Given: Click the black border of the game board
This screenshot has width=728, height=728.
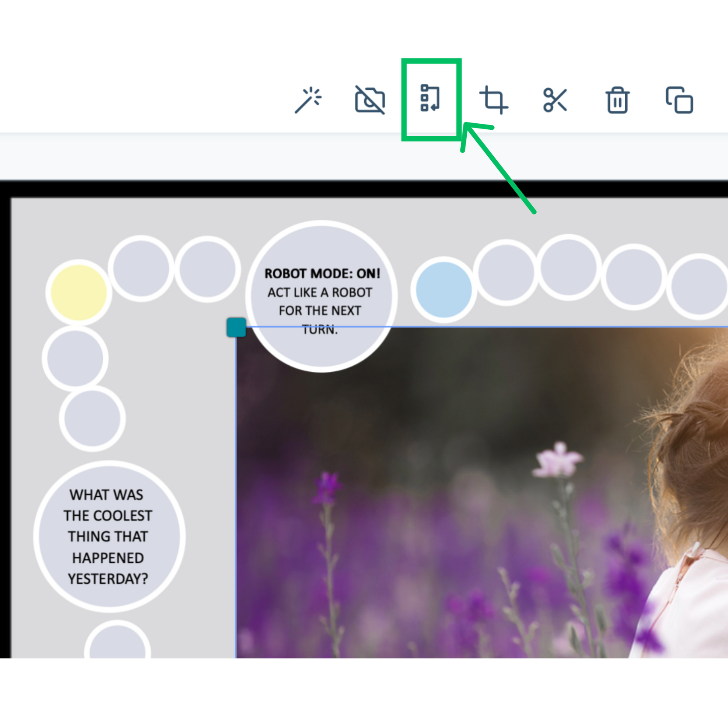Looking at the screenshot, I should point(364,188).
